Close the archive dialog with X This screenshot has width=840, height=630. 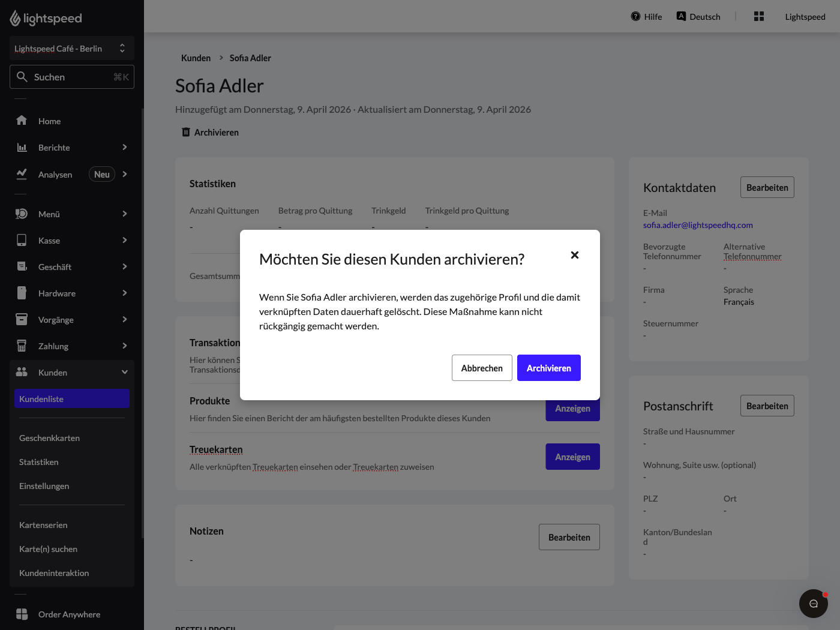(575, 255)
